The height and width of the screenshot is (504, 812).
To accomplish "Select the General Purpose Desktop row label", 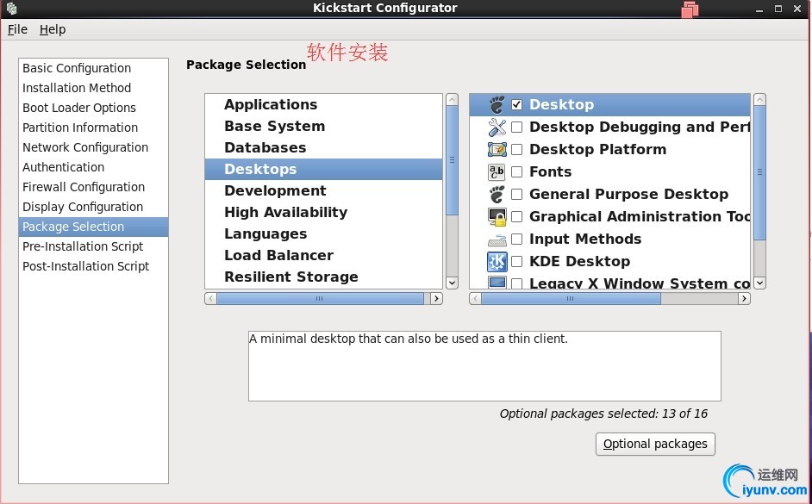I will [628, 194].
